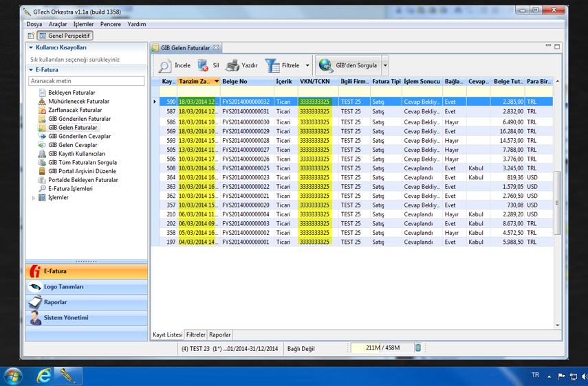Click the 16.284,00 amount cell
This screenshot has width=588, height=386.
pyautogui.click(x=508, y=131)
